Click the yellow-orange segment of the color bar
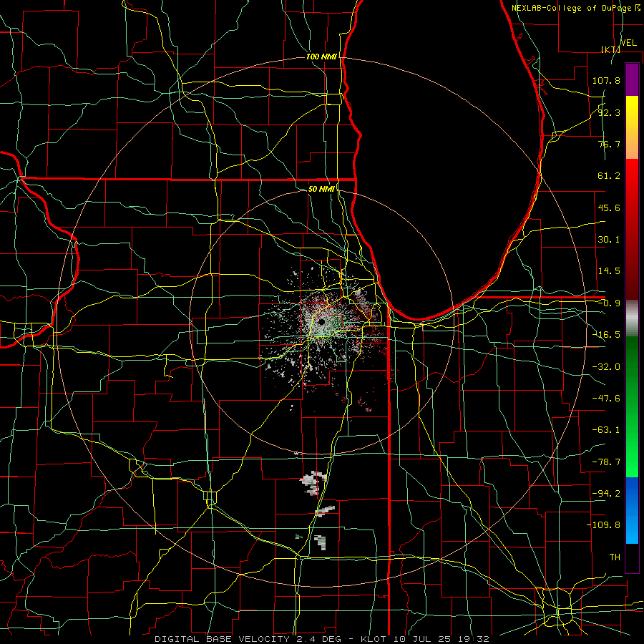Image resolution: width=644 pixels, height=644 pixels. coord(632,127)
